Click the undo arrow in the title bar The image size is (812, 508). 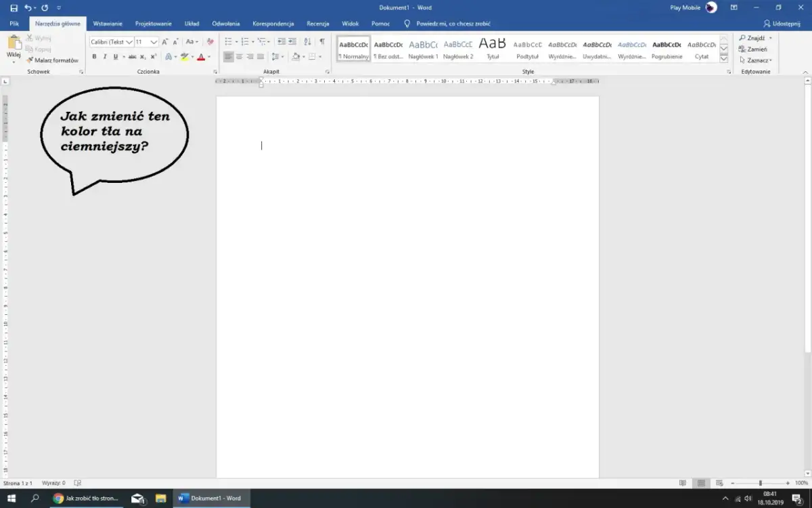tap(28, 7)
